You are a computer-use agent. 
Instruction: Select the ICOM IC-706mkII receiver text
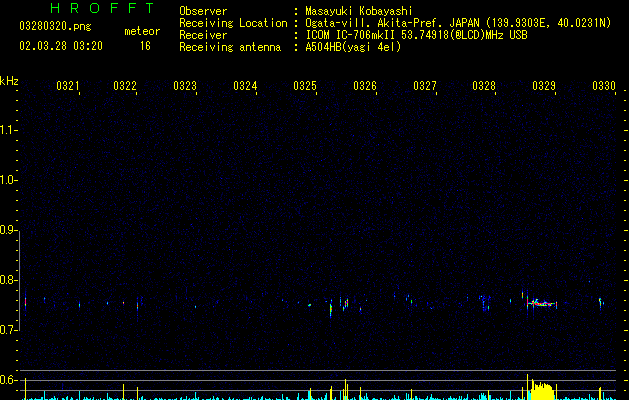pos(416,35)
